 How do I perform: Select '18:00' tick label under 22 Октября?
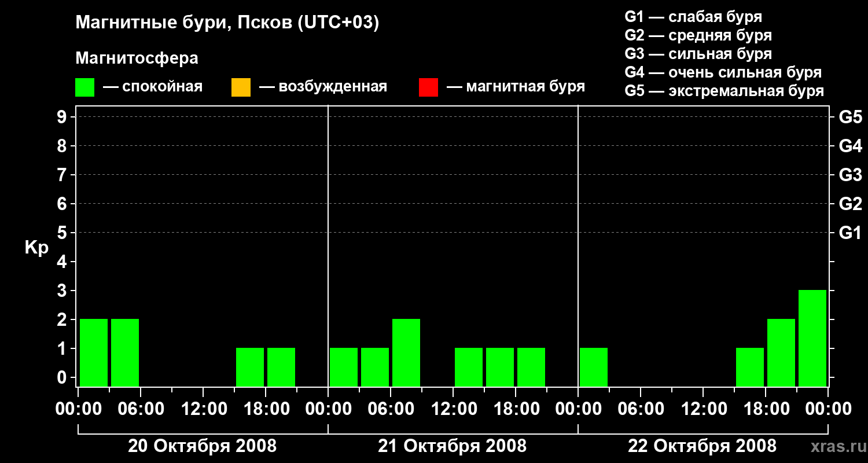click(766, 409)
